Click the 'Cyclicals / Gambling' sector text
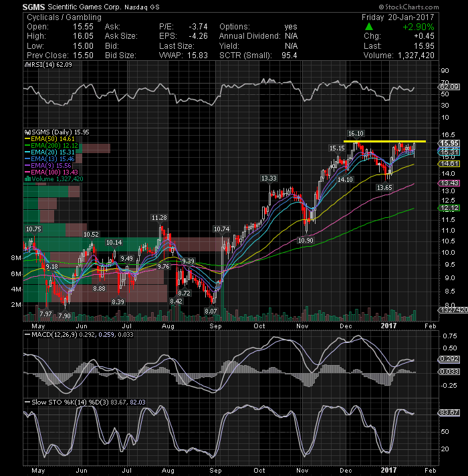 point(64,17)
